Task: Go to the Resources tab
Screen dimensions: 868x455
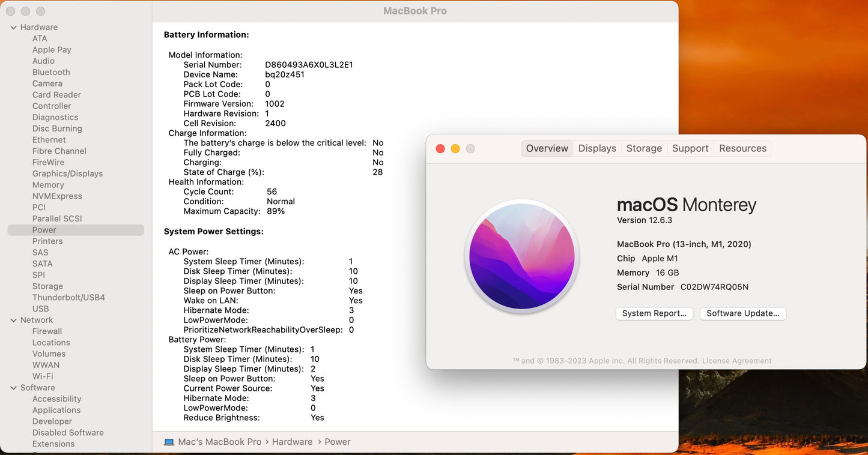Action: 742,148
